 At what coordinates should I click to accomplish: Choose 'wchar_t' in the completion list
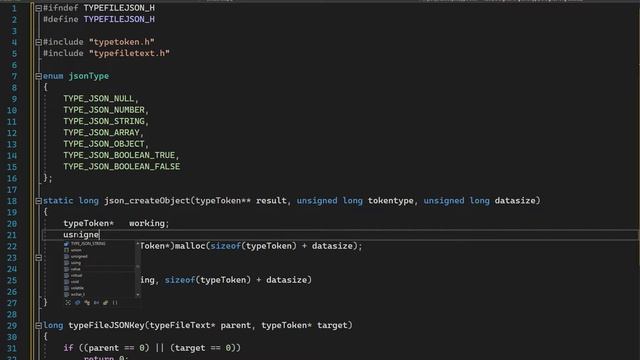[x=78, y=294]
